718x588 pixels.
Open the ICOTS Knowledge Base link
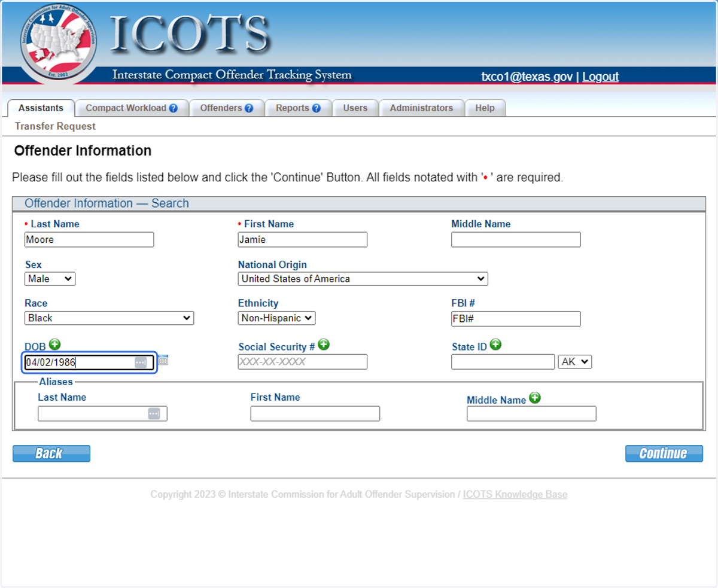pyautogui.click(x=515, y=495)
